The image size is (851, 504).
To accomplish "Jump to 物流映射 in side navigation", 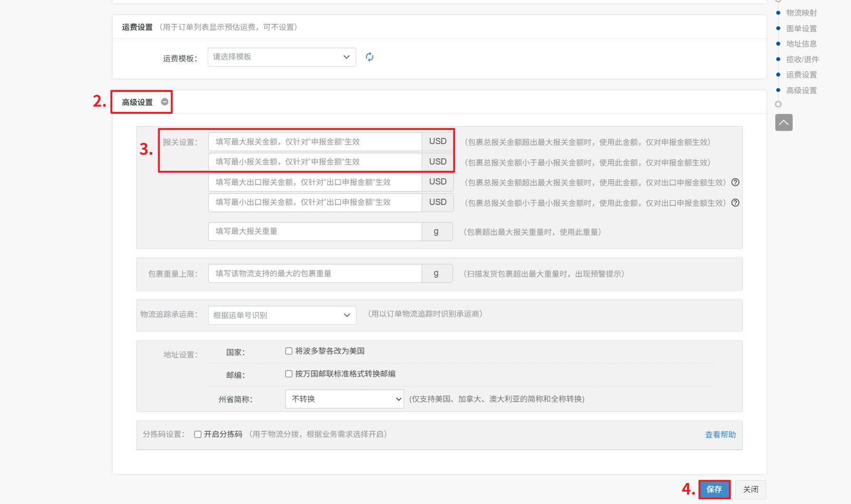I will 801,13.
